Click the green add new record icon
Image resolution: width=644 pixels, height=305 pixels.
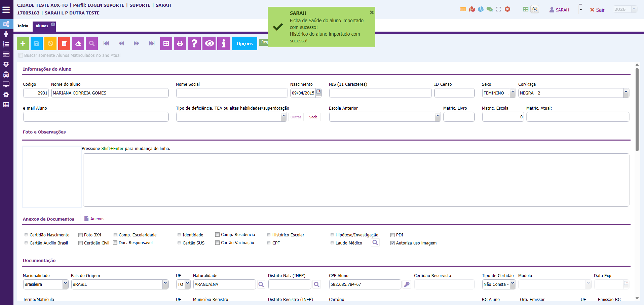click(23, 43)
